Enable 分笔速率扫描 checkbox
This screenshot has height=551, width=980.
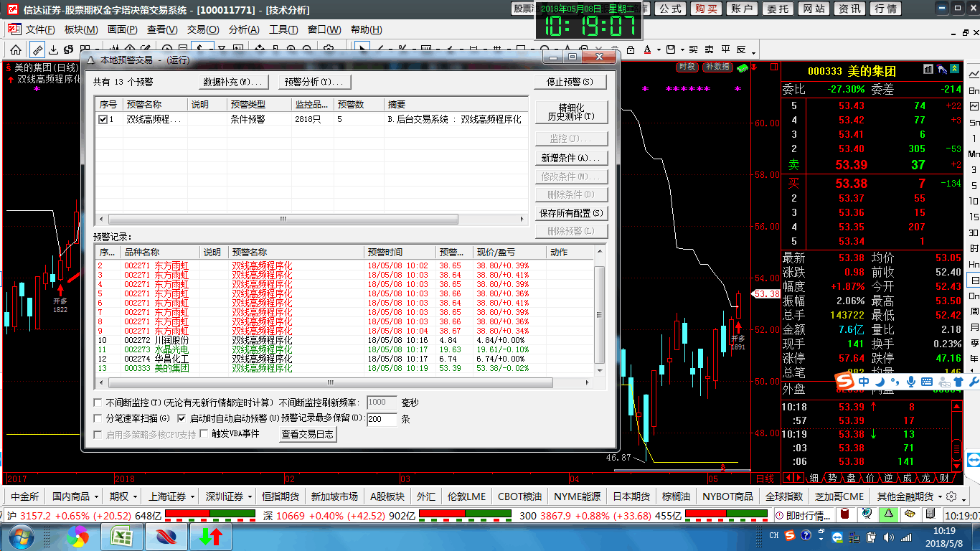(98, 418)
